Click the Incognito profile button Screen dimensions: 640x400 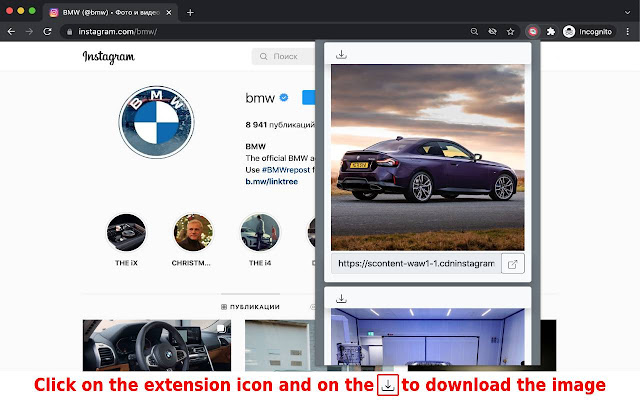point(588,31)
